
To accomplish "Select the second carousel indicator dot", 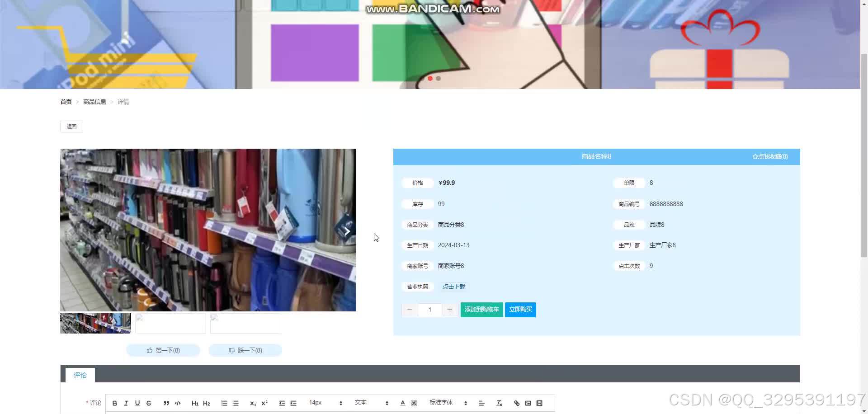I will pos(438,78).
